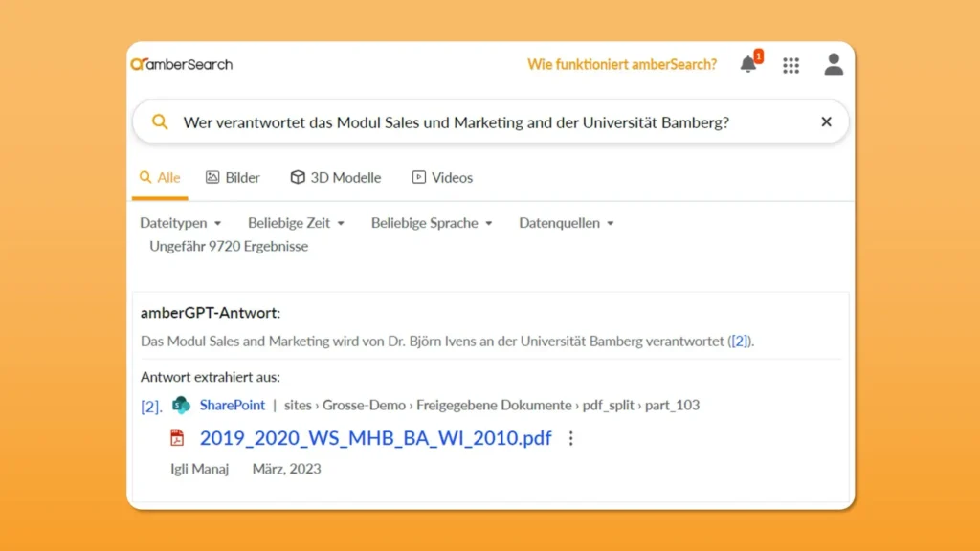Screen dimensions: 980x551
Task: Open the apps grid icon
Action: point(791,64)
